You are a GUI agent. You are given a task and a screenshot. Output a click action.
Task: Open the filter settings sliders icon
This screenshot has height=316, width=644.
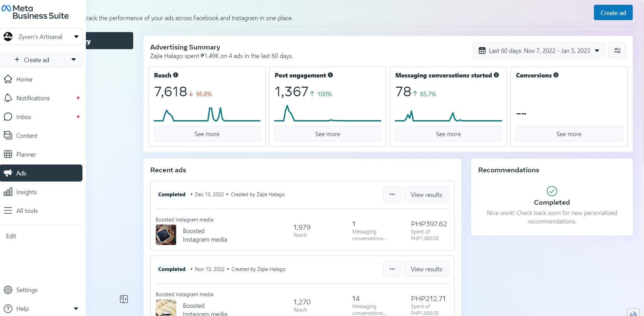(617, 51)
